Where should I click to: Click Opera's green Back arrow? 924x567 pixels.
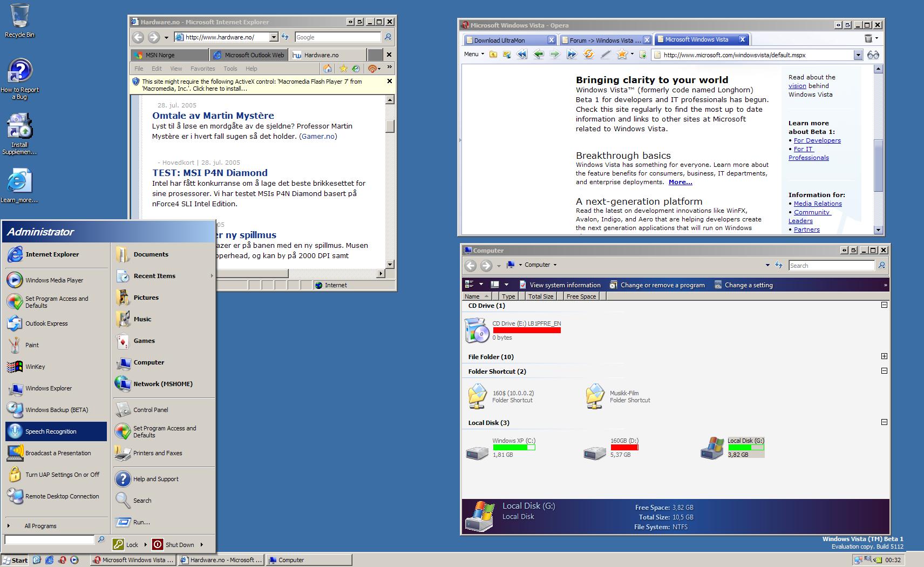(538, 54)
